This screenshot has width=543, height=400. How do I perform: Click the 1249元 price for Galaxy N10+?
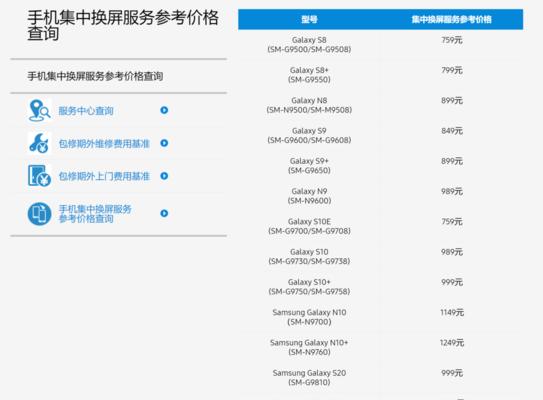tap(452, 343)
